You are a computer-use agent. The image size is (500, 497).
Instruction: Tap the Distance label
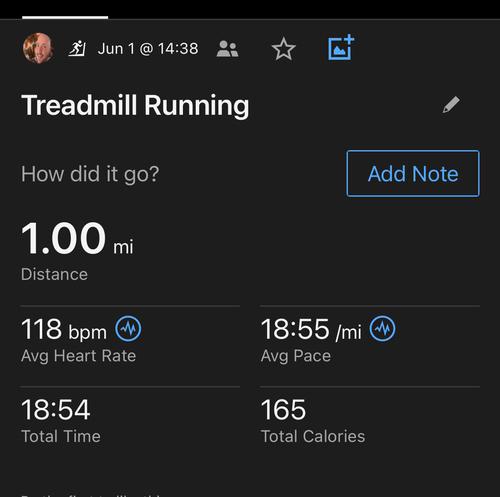tap(54, 274)
